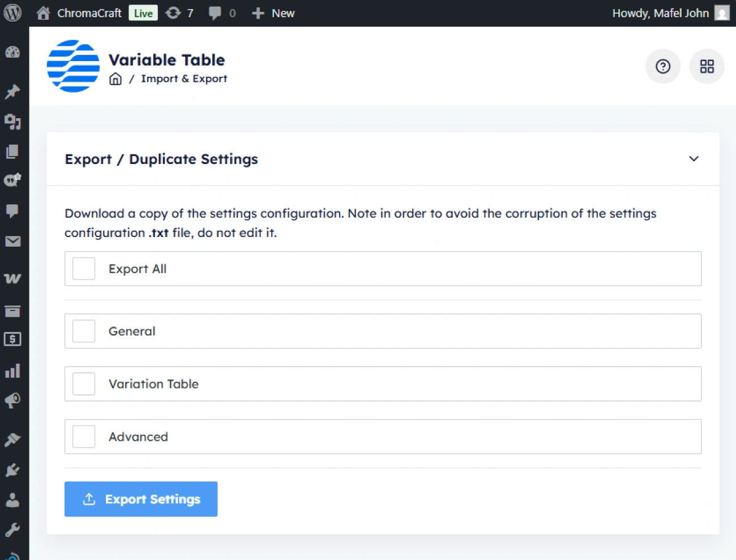Open the grid apps menu button
Viewport: 736px width, 560px height.
(x=707, y=66)
